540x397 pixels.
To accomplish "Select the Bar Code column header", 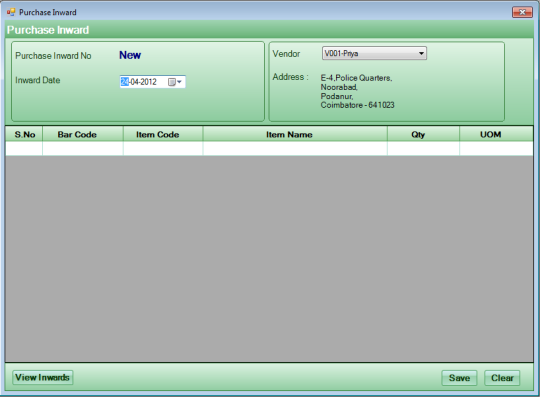I will click(x=83, y=134).
